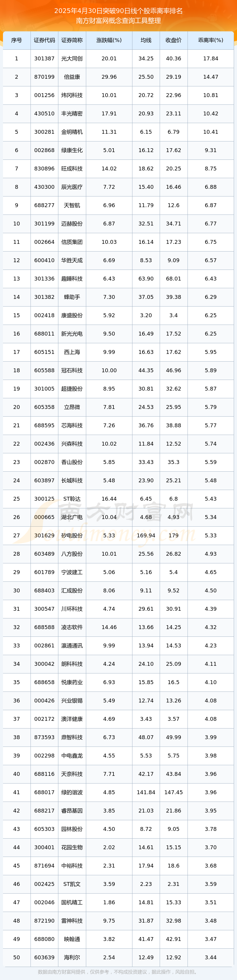Select the stock name 睿昂基因
Viewport: 237px width, 980px height.
tap(72, 810)
